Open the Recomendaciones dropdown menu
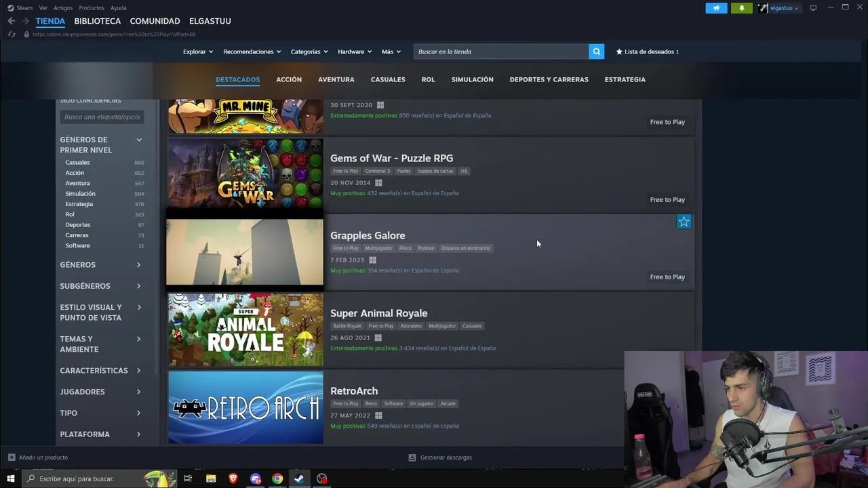 [x=252, y=52]
